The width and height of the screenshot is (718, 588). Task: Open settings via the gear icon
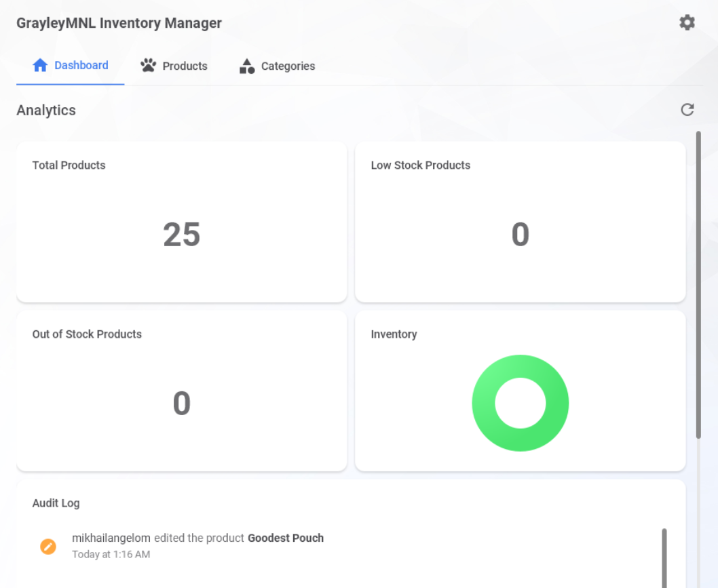(x=687, y=22)
